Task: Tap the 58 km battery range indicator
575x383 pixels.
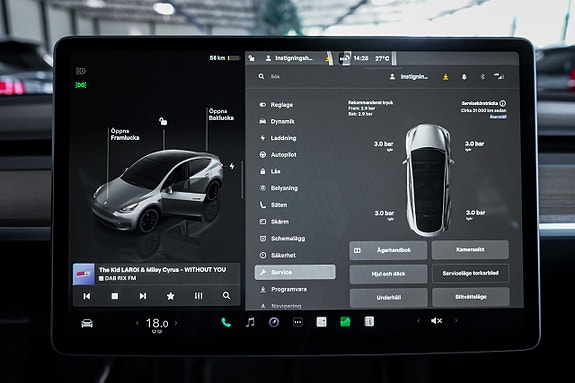Action: tap(224, 58)
